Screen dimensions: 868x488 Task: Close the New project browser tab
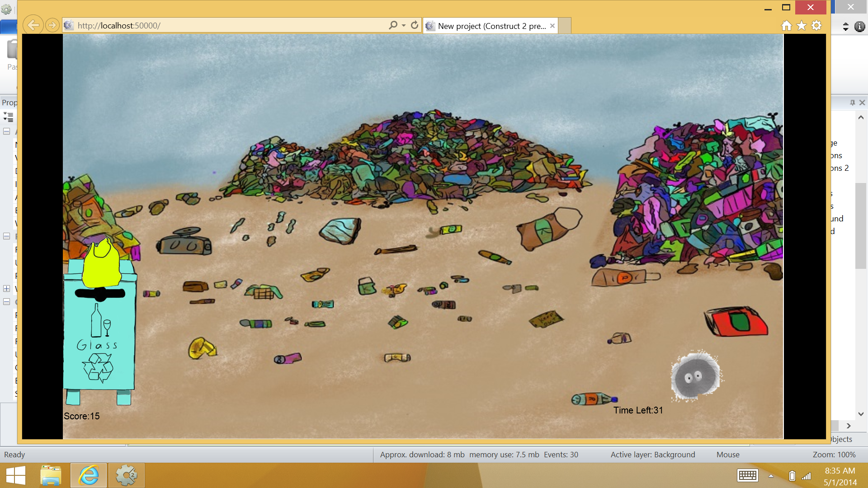pyautogui.click(x=552, y=26)
